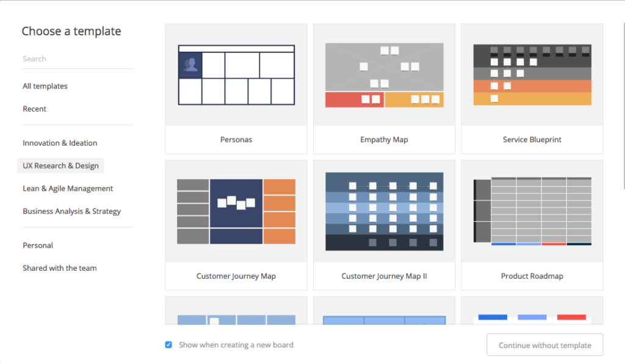Viewport: 625px width, 364px height.
Task: Show Recent templates
Action: tap(34, 109)
